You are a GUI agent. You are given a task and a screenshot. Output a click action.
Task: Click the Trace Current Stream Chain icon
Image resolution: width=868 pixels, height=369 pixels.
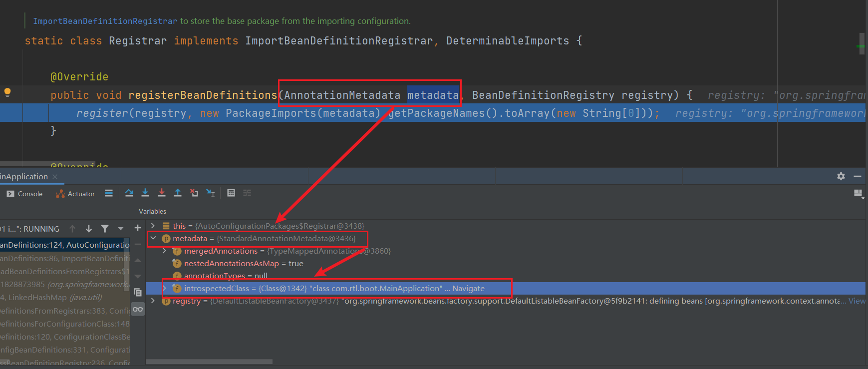(247, 193)
